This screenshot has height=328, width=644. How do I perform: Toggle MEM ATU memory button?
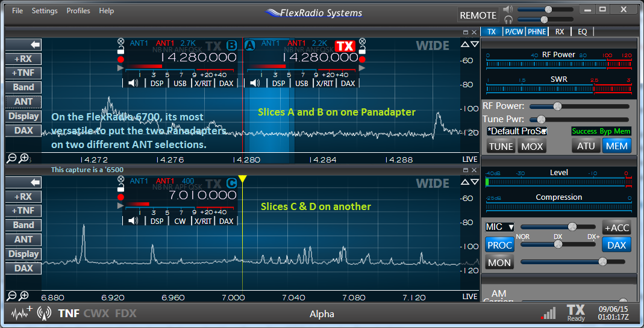[x=616, y=146]
